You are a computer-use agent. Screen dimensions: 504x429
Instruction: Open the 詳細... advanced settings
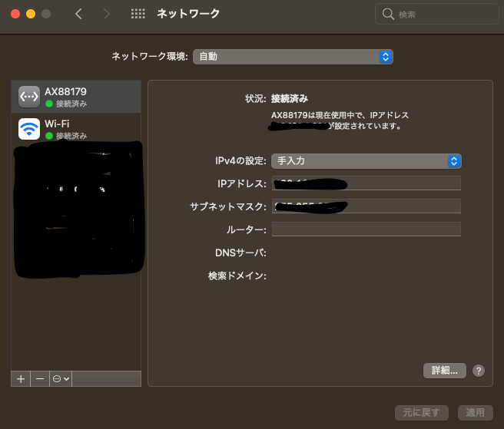pos(445,371)
